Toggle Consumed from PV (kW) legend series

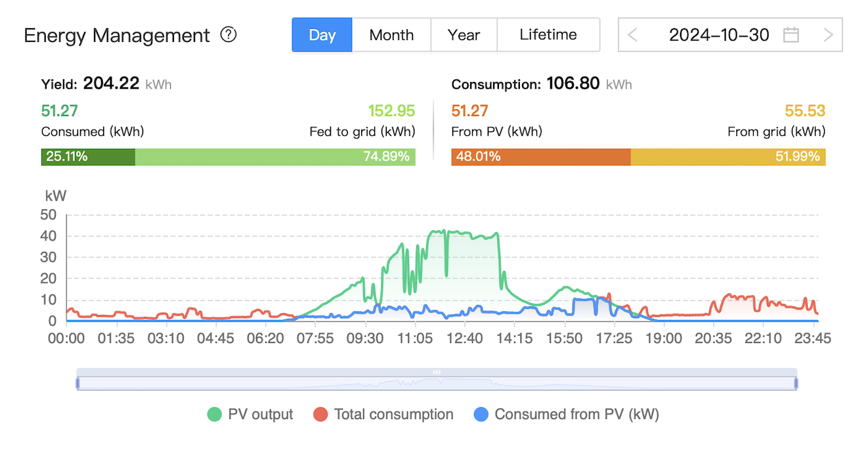[566, 415]
